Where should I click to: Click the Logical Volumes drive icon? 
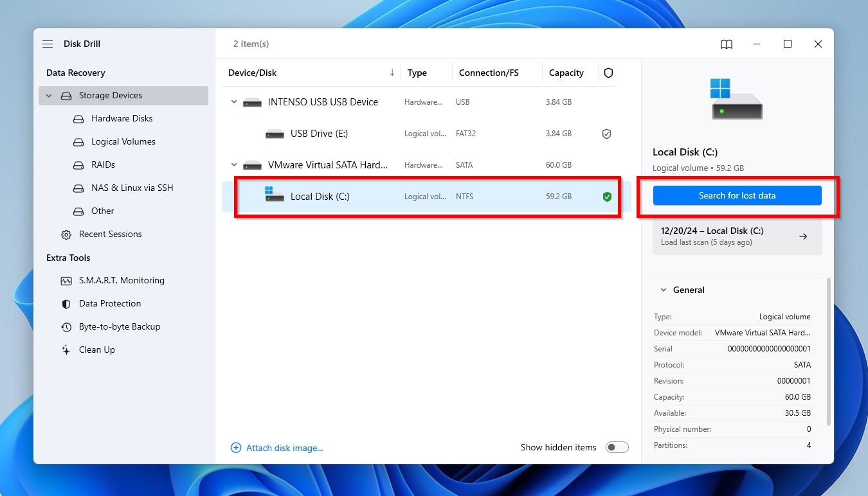click(78, 142)
